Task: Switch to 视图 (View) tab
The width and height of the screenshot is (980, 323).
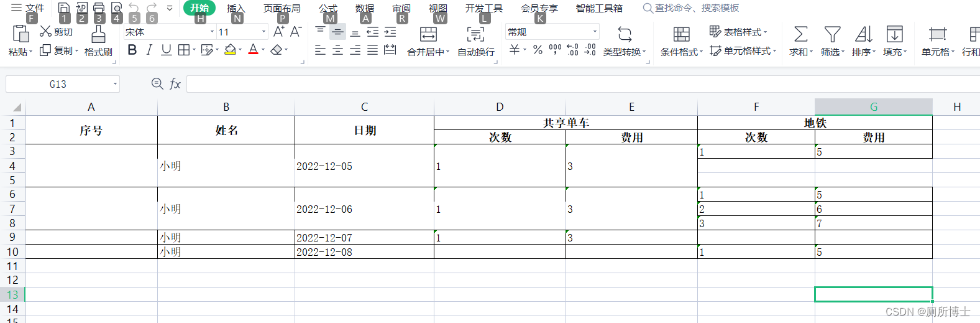Action: (438, 8)
